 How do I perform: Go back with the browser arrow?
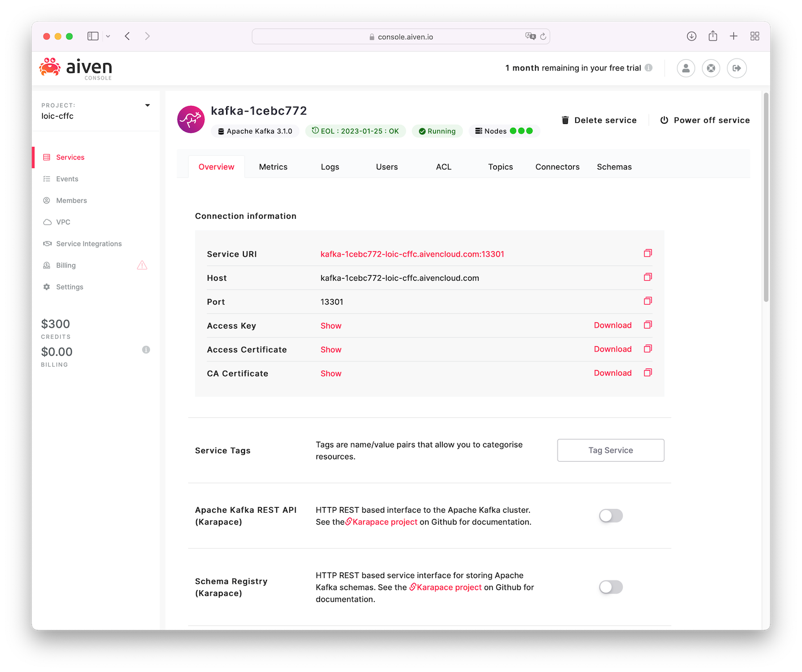pyautogui.click(x=127, y=36)
